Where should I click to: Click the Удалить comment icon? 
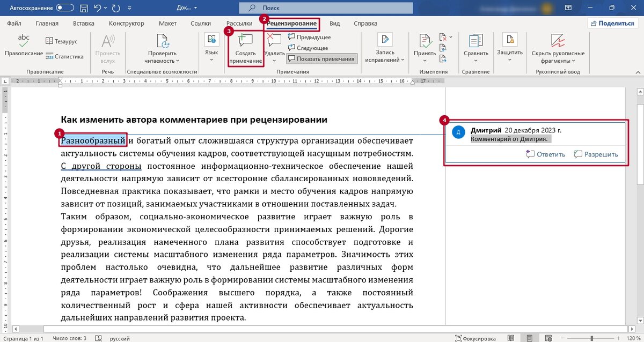[x=274, y=40]
